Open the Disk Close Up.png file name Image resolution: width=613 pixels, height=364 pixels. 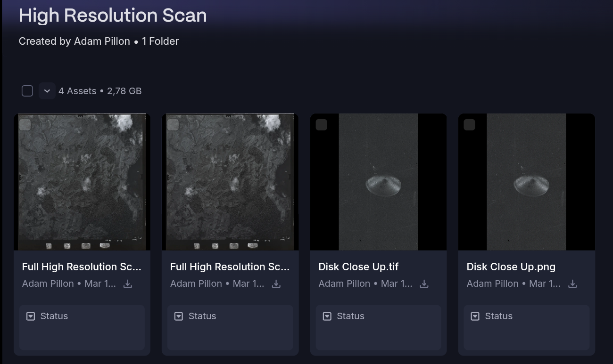click(x=511, y=267)
